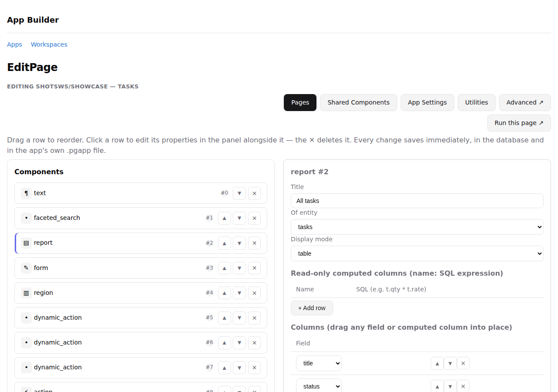
Task: Move dynamic_action #7 up
Action: 224,367
